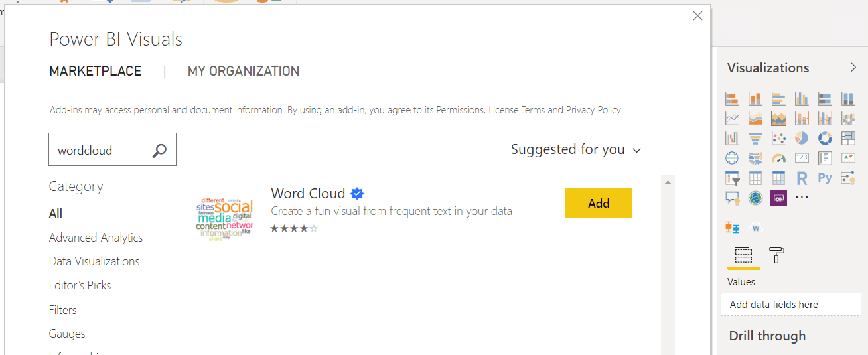
Task: Close the Power BI Visuals dialog
Action: (697, 16)
